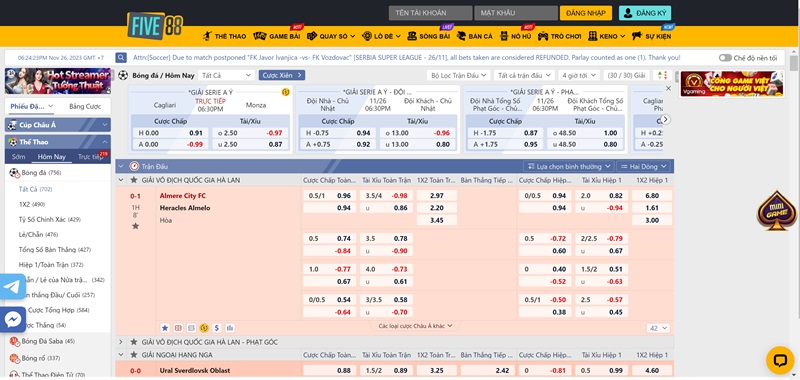Toggle Chế độ nền tối dark mode
This screenshot has height=380, width=800.
[726, 58]
